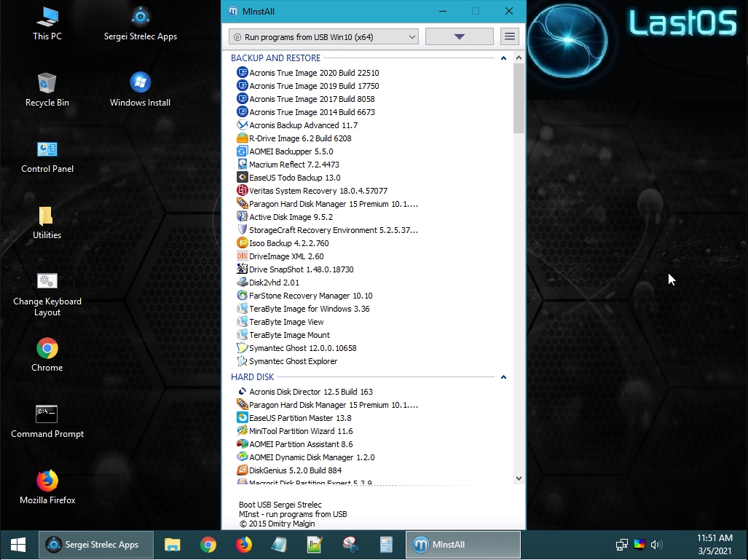This screenshot has height=560, width=748.
Task: Open the calculator taskbar icon
Action: (x=386, y=545)
